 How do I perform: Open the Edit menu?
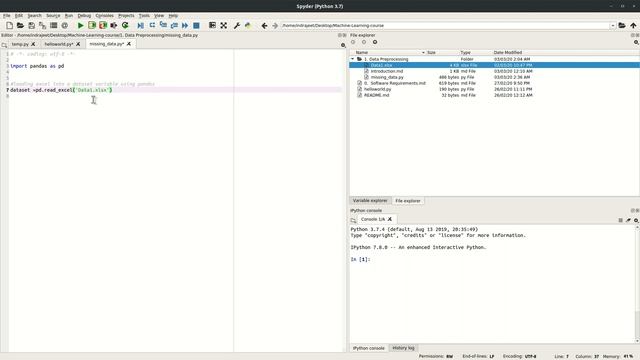tap(19, 16)
